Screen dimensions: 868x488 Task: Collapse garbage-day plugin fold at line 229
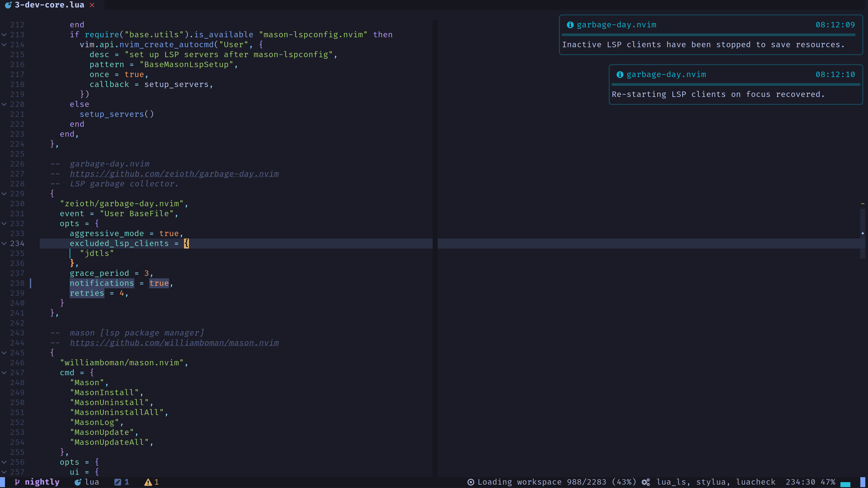(x=4, y=194)
